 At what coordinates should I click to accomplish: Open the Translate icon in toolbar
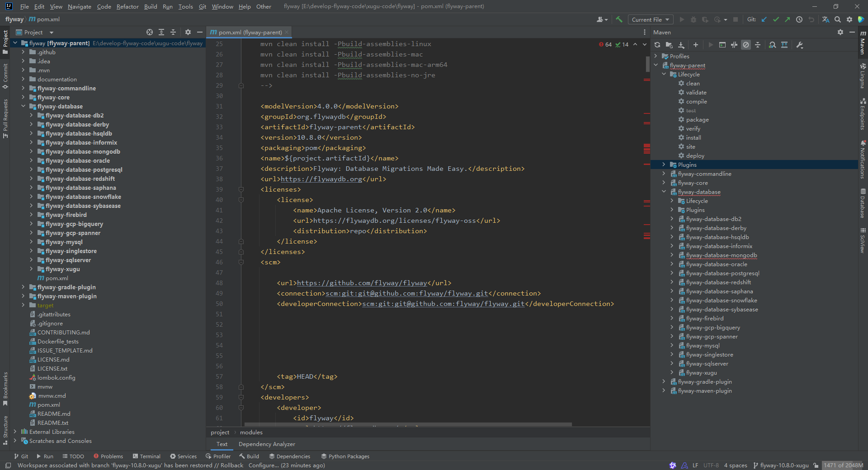(x=826, y=19)
